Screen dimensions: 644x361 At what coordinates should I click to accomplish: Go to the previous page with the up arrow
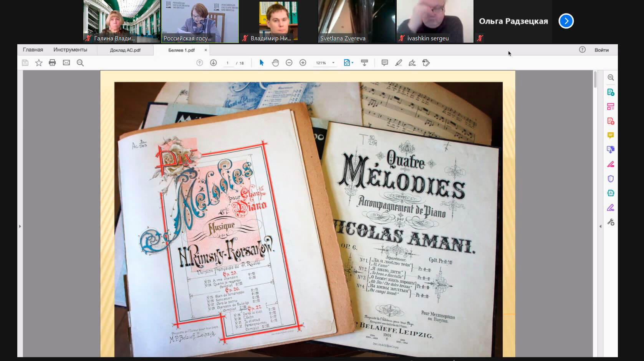[x=199, y=63]
